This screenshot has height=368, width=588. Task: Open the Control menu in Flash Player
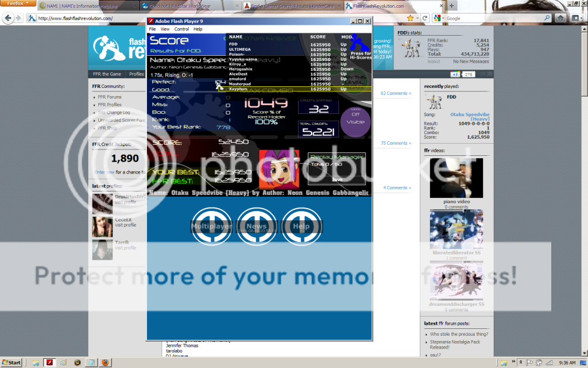pyautogui.click(x=181, y=29)
